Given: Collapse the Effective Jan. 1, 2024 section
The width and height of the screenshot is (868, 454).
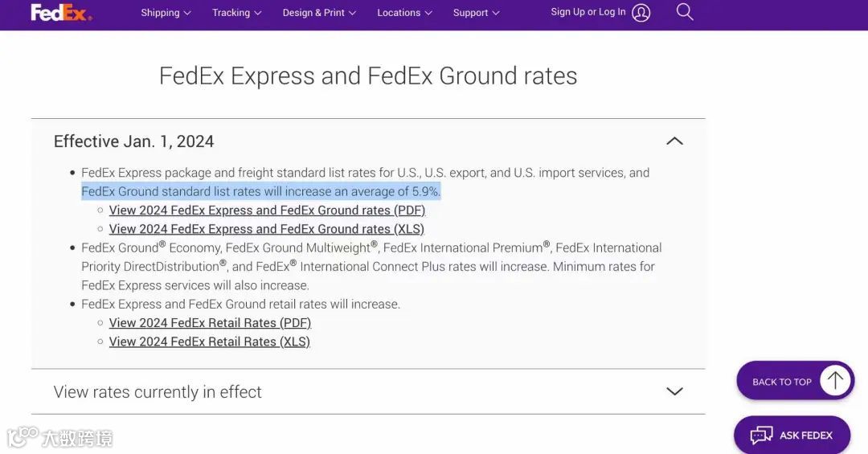Looking at the screenshot, I should 674,141.
